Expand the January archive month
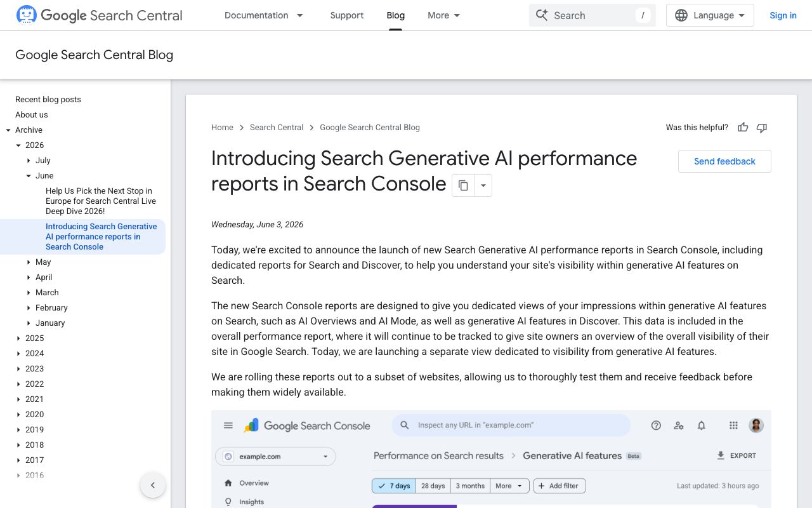Viewport: 812px width, 508px height. 29,323
